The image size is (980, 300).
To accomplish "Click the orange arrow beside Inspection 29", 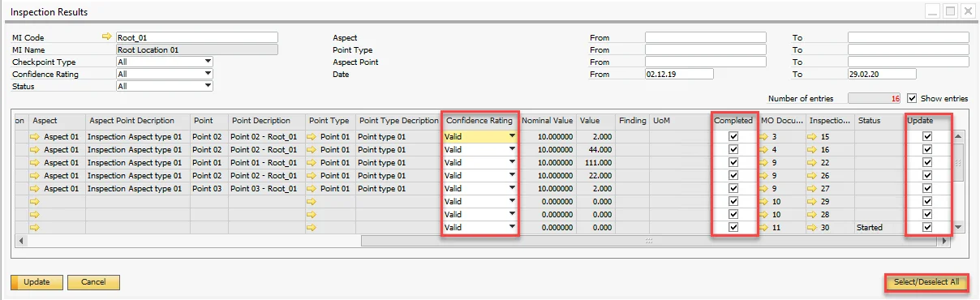I will pos(812,202).
